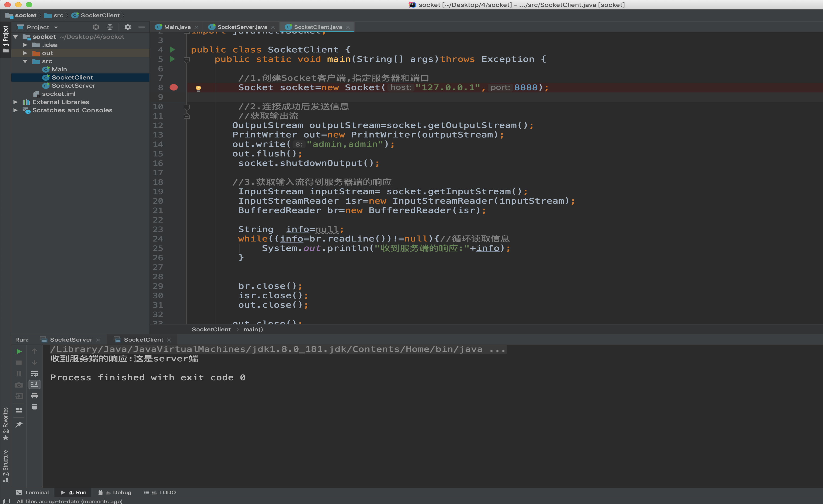The image size is (823, 504).
Task: Switch to the SocketServer.java editor tab
Action: pyautogui.click(x=242, y=27)
